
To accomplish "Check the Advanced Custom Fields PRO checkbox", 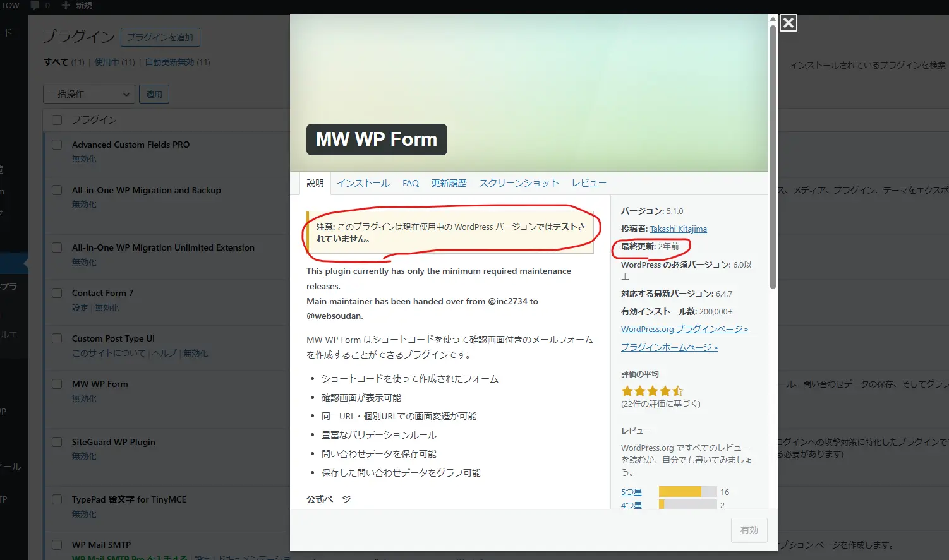I will pyautogui.click(x=57, y=145).
